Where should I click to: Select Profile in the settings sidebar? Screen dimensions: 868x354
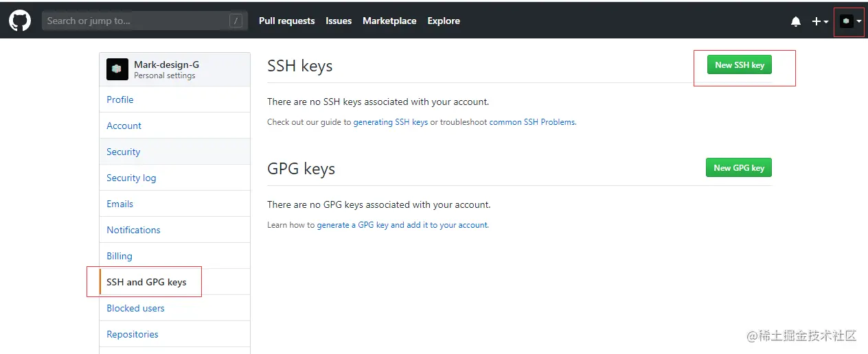[120, 99]
